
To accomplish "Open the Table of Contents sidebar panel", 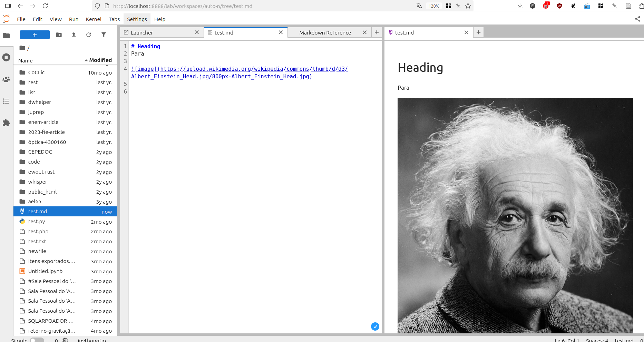I will point(6,101).
